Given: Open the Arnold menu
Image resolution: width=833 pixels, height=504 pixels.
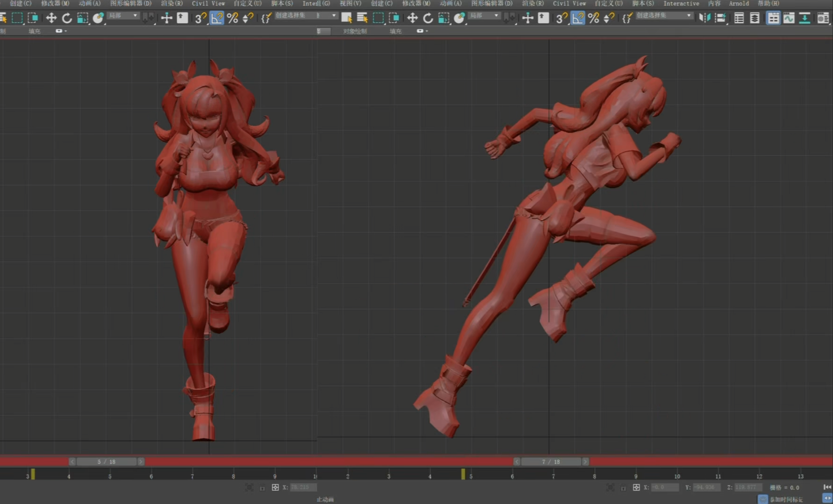Looking at the screenshot, I should (739, 3).
